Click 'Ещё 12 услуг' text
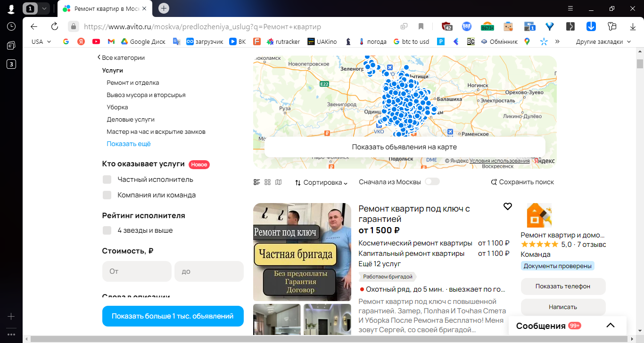 point(380,264)
